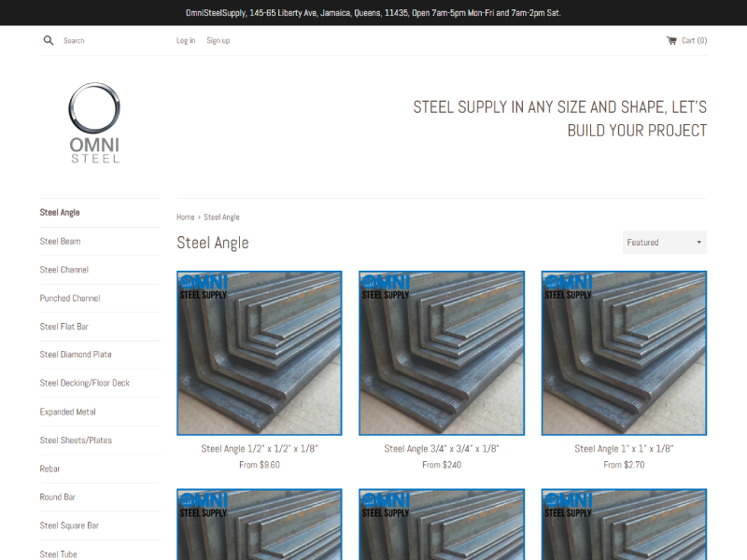Click Steel Angle 3/4" x 3/4" x 1/8" title
Screen dimensions: 747x560
coord(442,449)
